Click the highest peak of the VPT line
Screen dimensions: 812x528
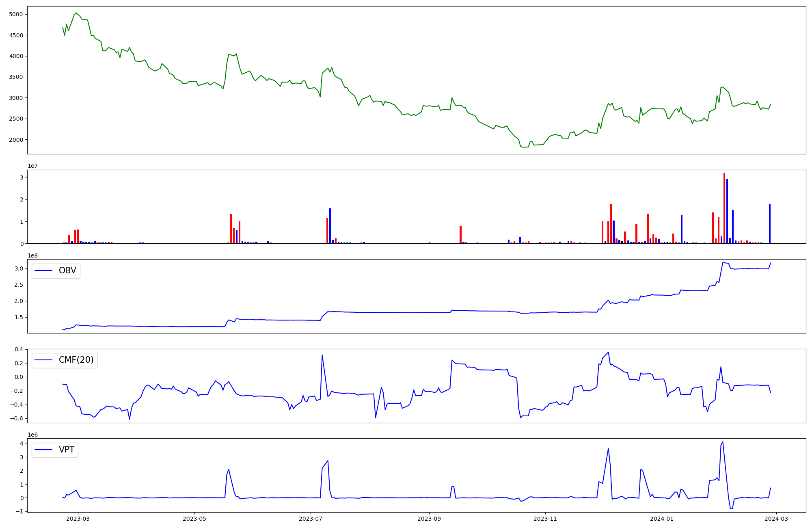(x=723, y=442)
